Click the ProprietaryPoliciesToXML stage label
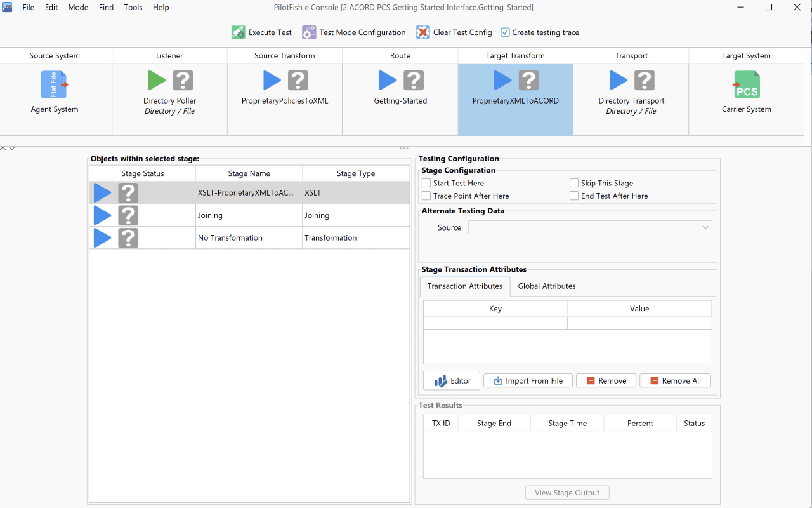The width and height of the screenshot is (812, 508). coord(285,101)
